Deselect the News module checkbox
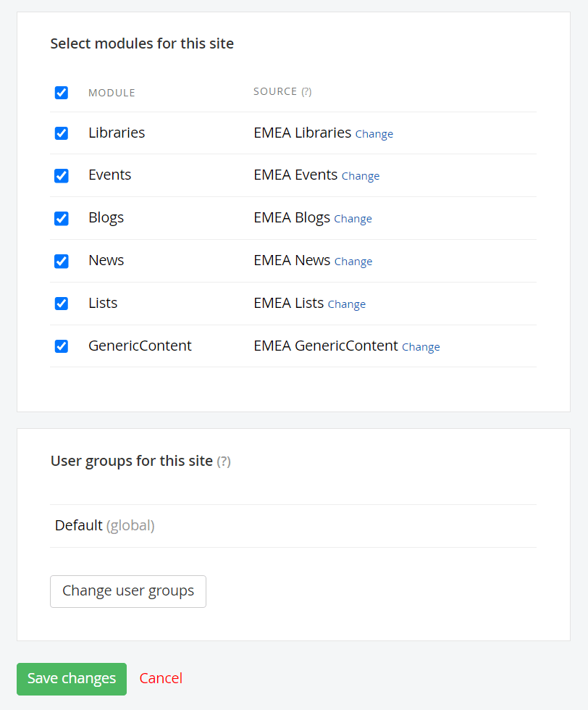Screen dimensions: 588x710 tap(62, 261)
